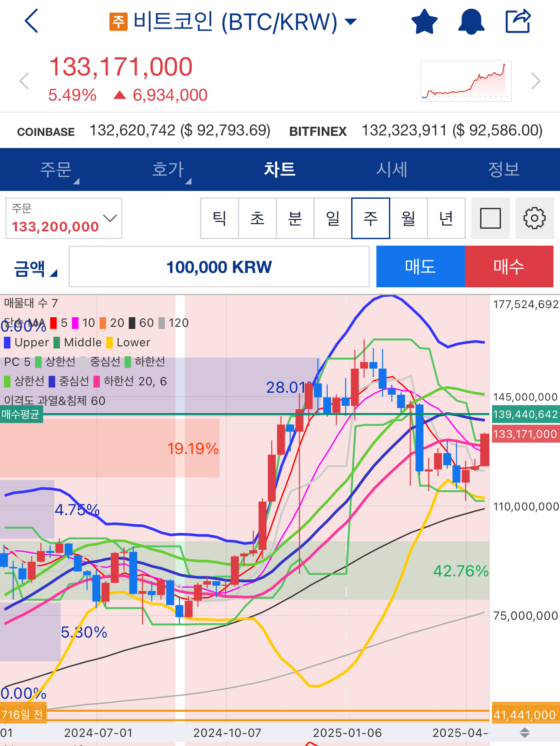Tap the PC 5 indicator label
Screen dimensions: 560x746
click(17, 362)
